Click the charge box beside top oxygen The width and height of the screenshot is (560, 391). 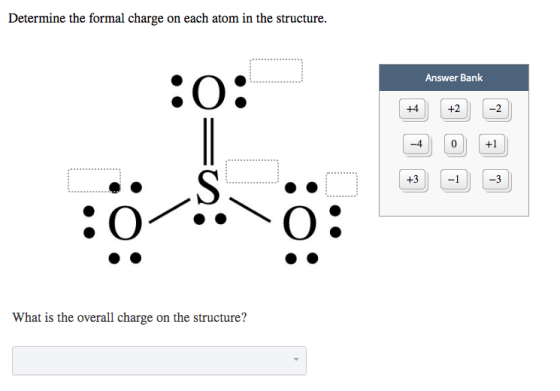(276, 71)
